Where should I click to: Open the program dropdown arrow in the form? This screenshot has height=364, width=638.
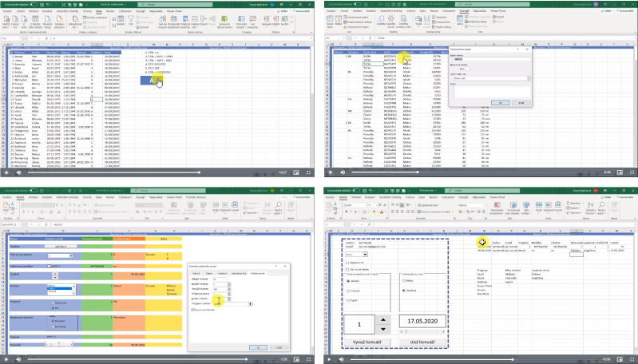(x=365, y=254)
